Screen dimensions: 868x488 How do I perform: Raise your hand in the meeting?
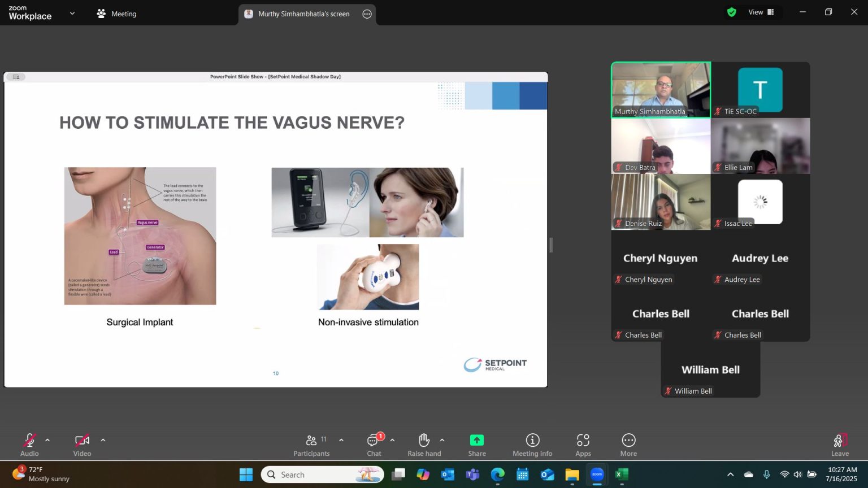[424, 445]
